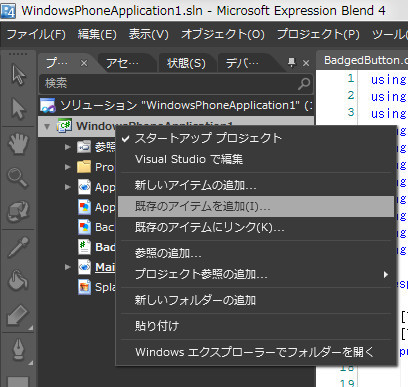
Task: Choose Visual Studio で編集
Action: point(255,159)
